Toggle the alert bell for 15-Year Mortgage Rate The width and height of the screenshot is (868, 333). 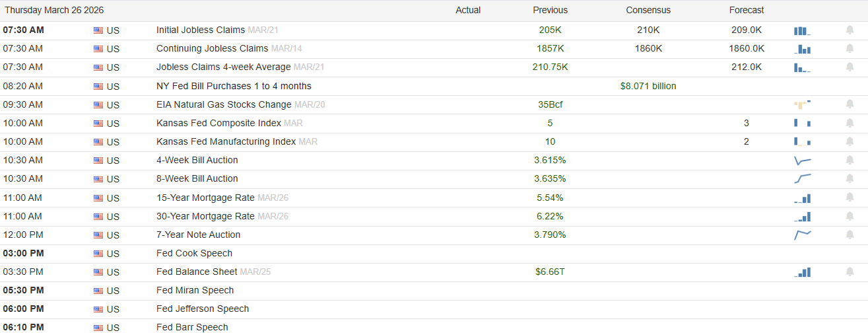[850, 198]
